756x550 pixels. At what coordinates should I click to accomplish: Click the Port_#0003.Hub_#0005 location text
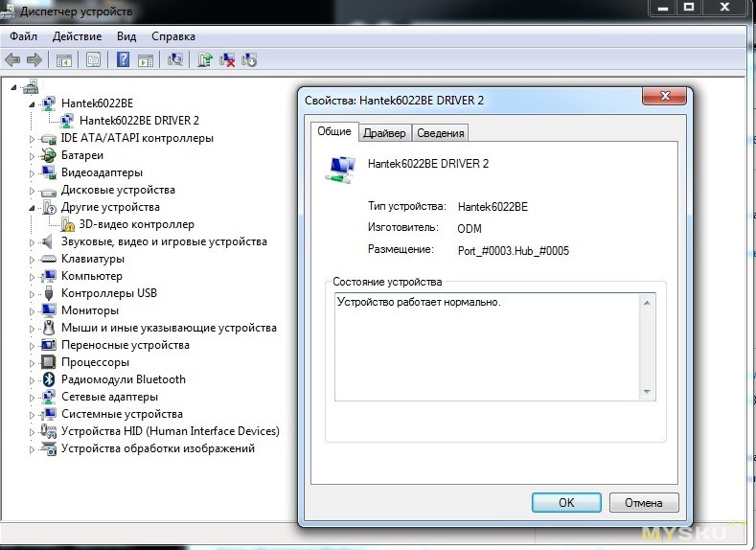pos(514,251)
